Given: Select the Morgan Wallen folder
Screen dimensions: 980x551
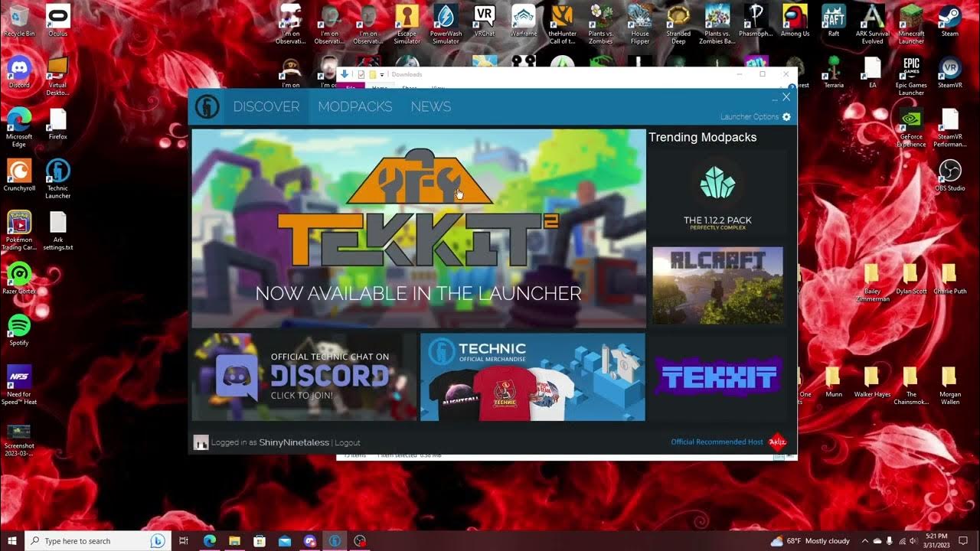Looking at the screenshot, I should point(949,386).
